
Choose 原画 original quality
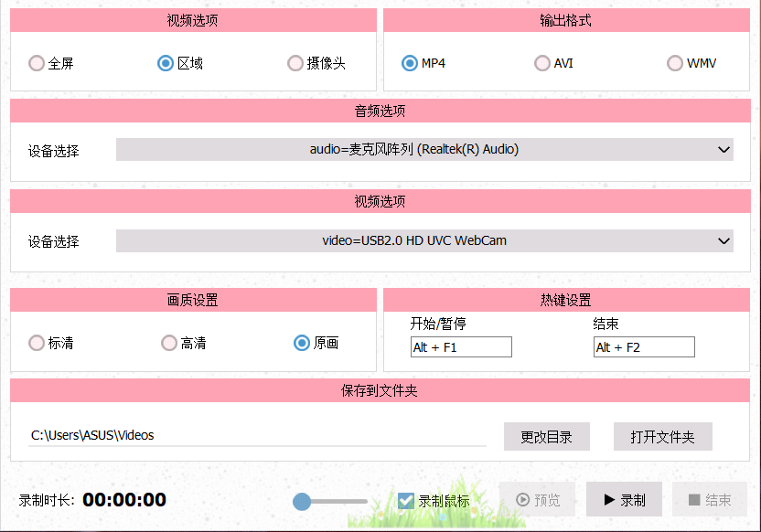pyautogui.click(x=302, y=343)
